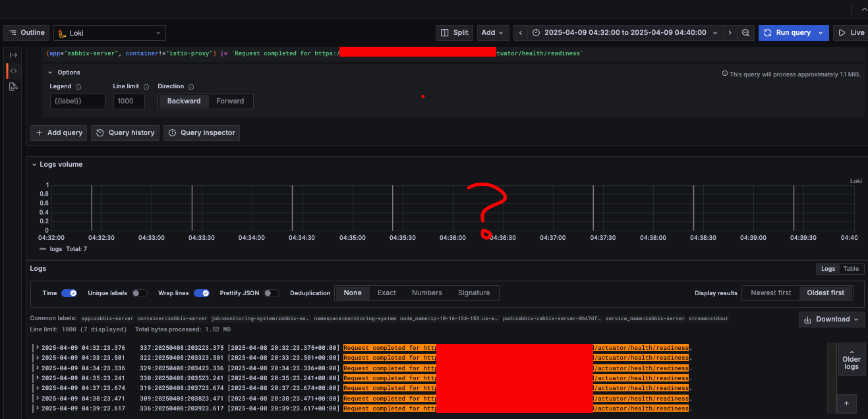This screenshot has height=419, width=868.
Task: Shift time range forward with right arrow
Action: click(730, 32)
